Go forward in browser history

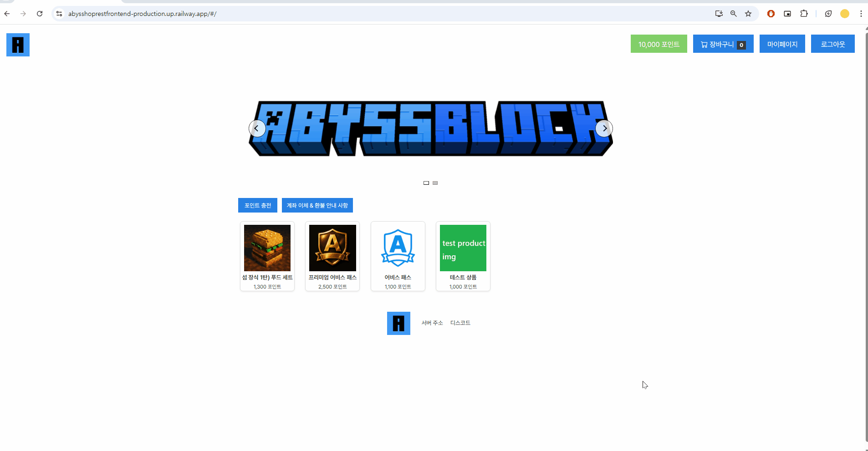(x=23, y=14)
